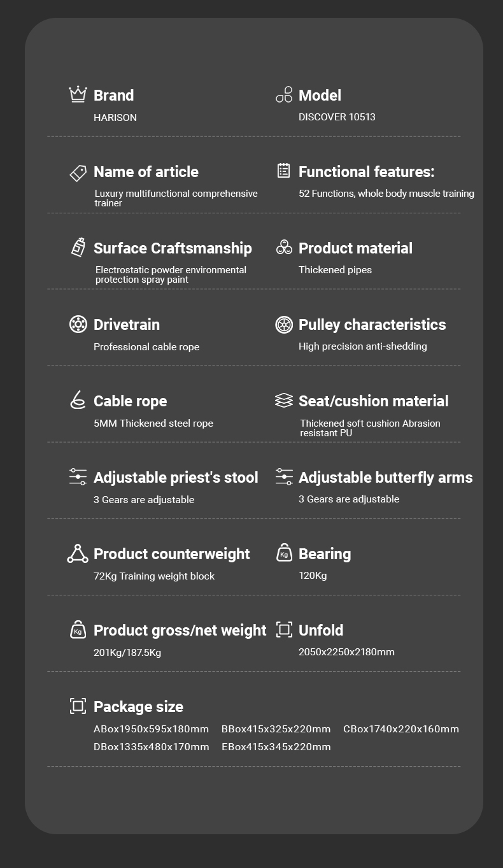Screen dimensions: 503x868
Task: Click the frame icon beside Unfold
Action: click(284, 630)
